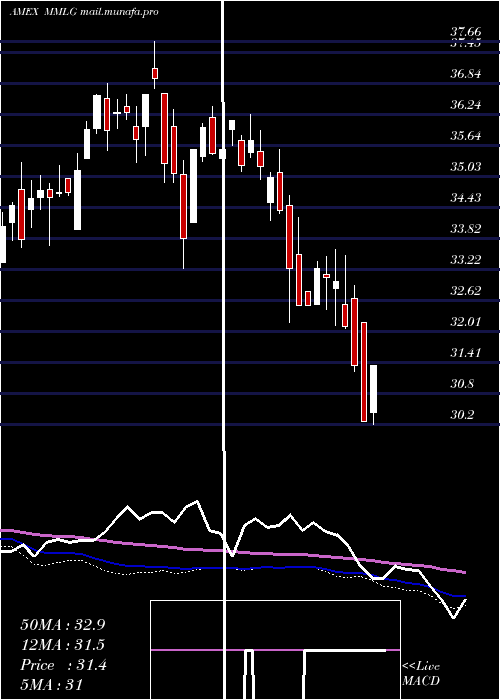Select the 37.66 price axis label
500x700 pixels.
tap(466, 32)
